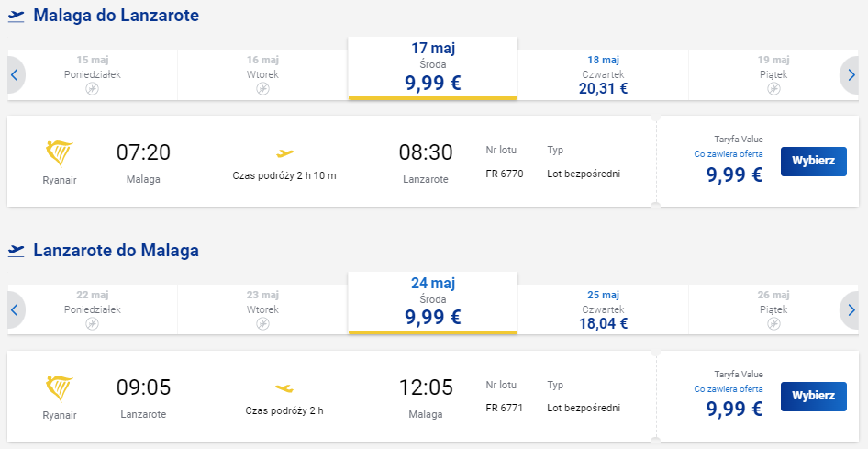Click the no-flight icon under 23 maj
868x449 pixels.
(263, 323)
